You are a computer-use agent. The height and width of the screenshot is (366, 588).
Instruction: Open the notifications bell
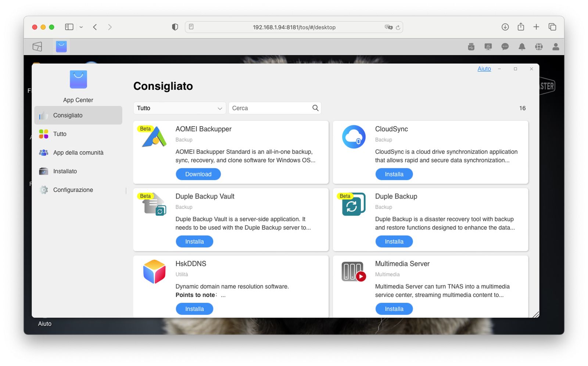tap(522, 47)
